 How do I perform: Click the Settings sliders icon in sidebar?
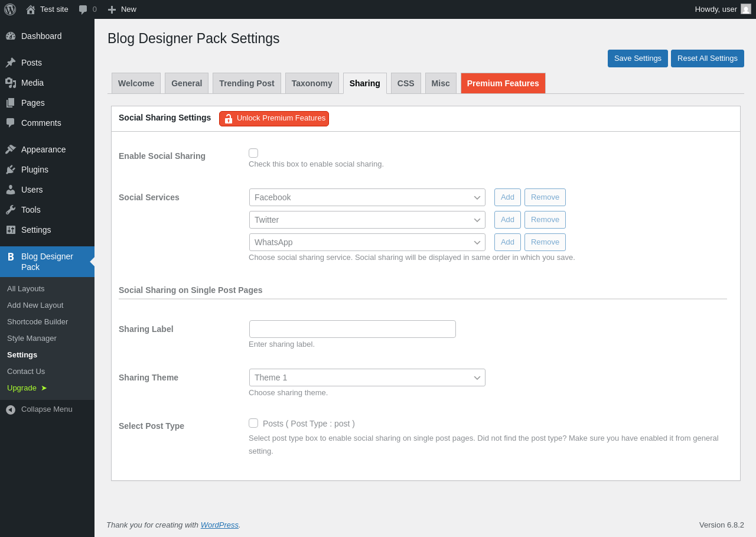tap(11, 230)
